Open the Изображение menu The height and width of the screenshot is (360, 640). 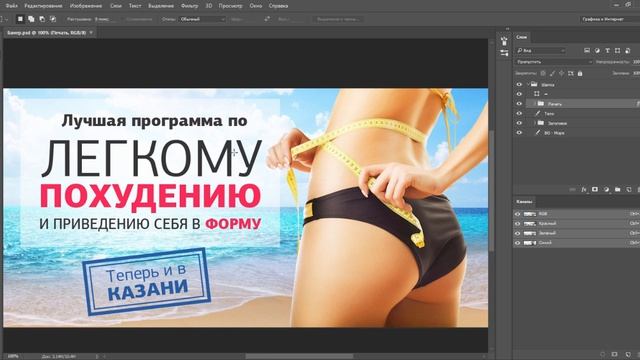pyautogui.click(x=86, y=6)
